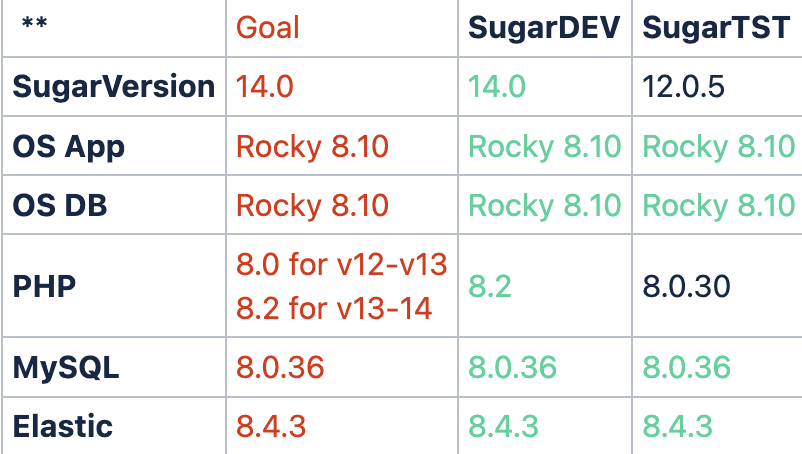Click the SugarDEV cell in the OS App row
The height and width of the screenshot is (454, 802).
[x=545, y=147]
